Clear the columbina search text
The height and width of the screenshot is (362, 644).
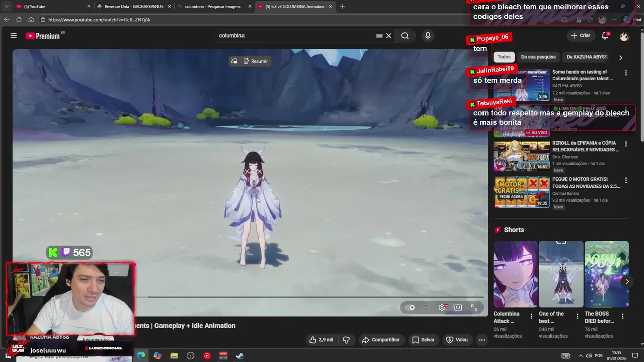click(x=389, y=36)
